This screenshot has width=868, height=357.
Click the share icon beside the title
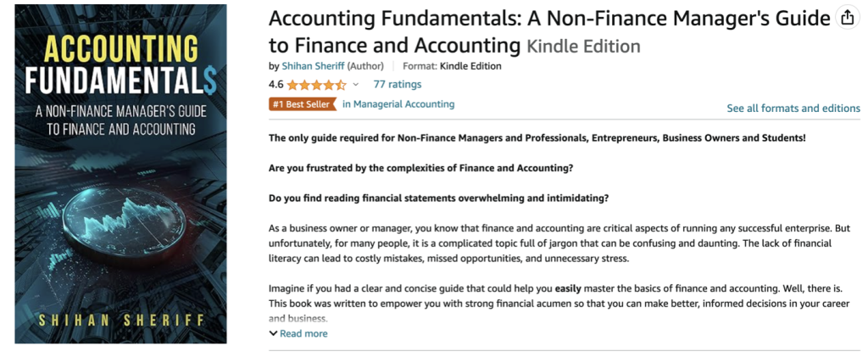point(846,19)
